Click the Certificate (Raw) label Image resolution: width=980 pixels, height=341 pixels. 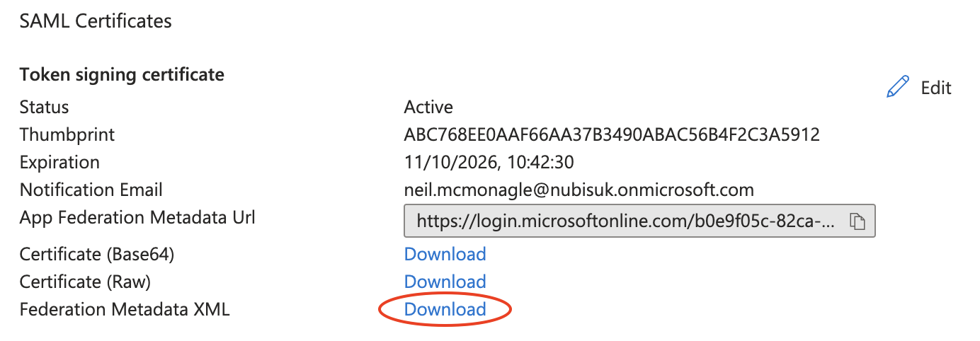point(85,282)
